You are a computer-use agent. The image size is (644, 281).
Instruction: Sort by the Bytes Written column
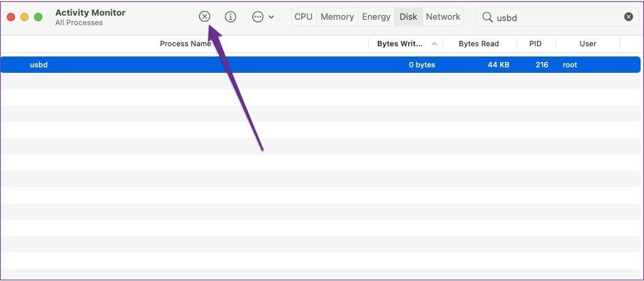pos(399,44)
